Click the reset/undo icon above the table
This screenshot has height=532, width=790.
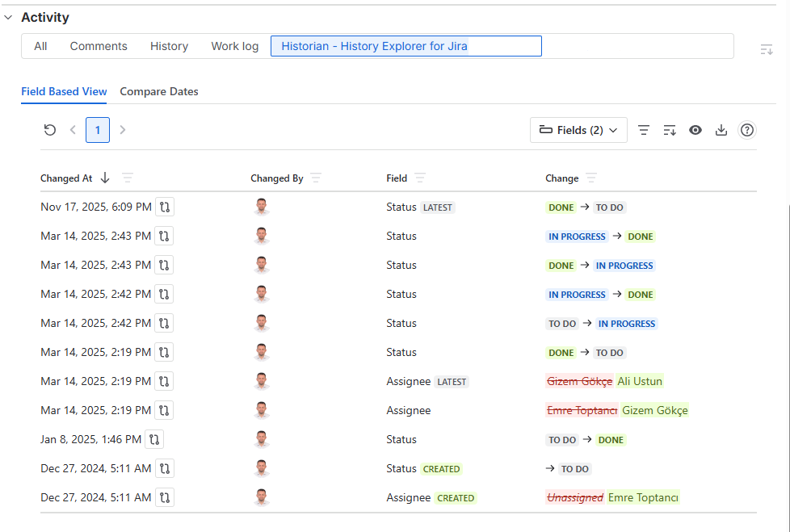(49, 130)
